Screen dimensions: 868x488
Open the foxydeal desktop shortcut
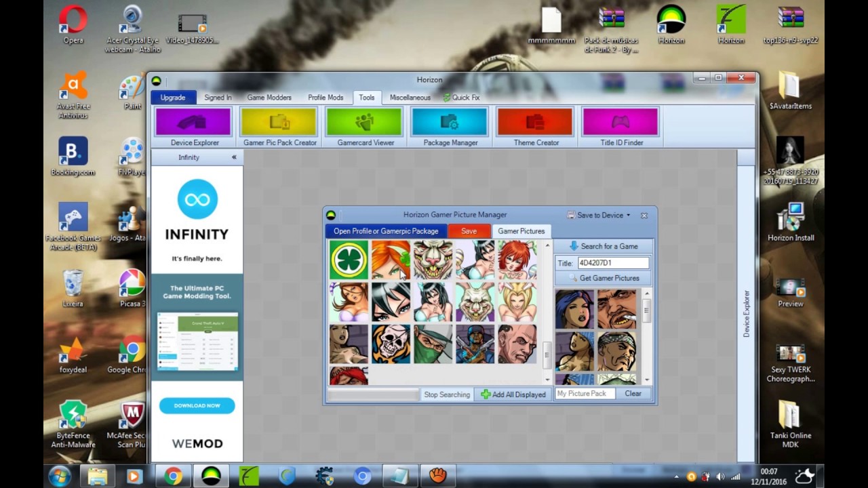[x=73, y=354]
